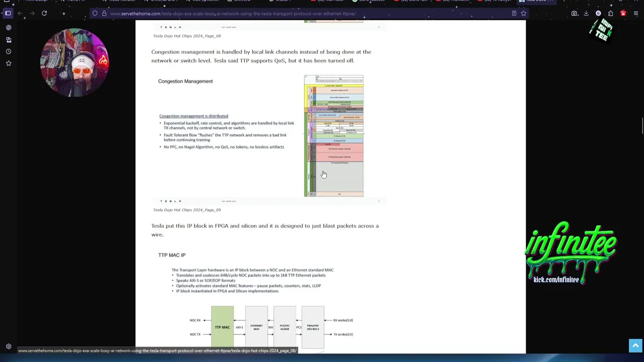Open the AI chatbot sidebar icon

tap(9, 28)
